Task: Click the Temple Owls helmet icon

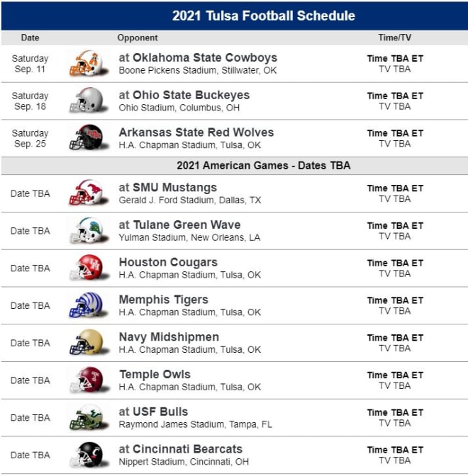Action: (x=89, y=380)
